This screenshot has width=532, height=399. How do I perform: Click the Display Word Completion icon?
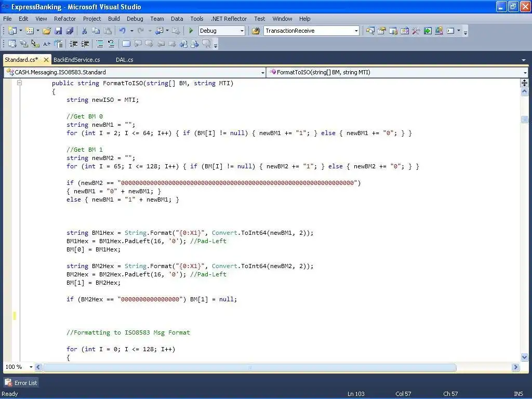coord(47,44)
